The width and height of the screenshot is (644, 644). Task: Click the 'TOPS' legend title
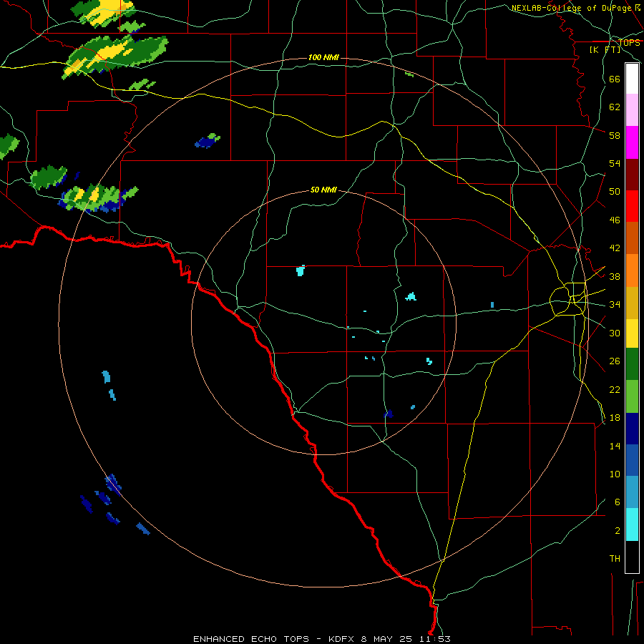pos(629,43)
